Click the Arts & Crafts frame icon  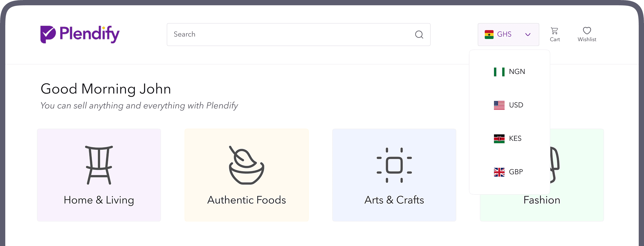[x=394, y=165]
